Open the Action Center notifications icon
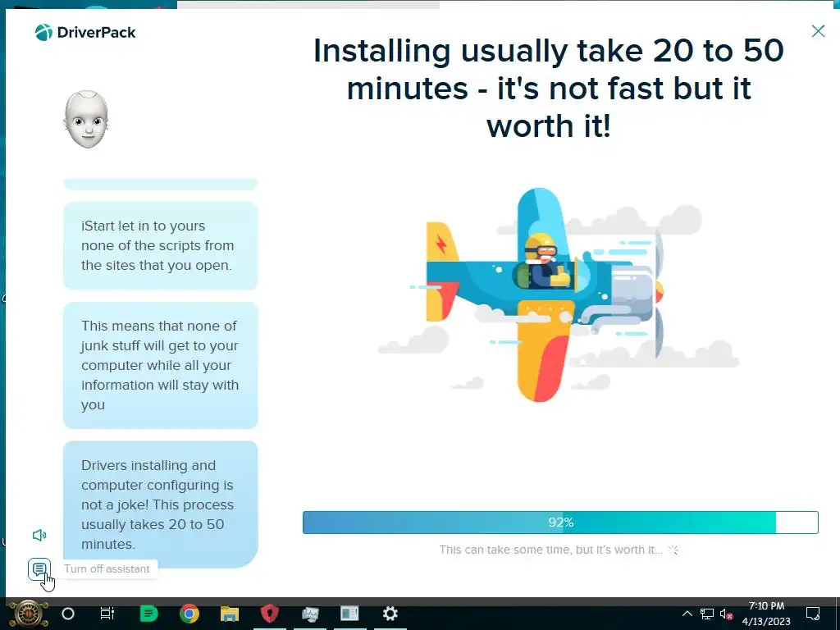 pos(813,614)
